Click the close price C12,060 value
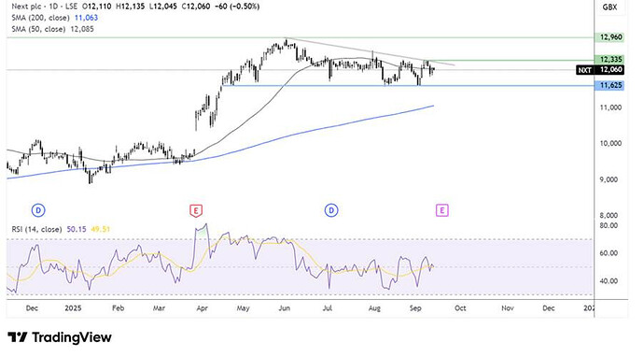644x357 pixels. point(196,7)
